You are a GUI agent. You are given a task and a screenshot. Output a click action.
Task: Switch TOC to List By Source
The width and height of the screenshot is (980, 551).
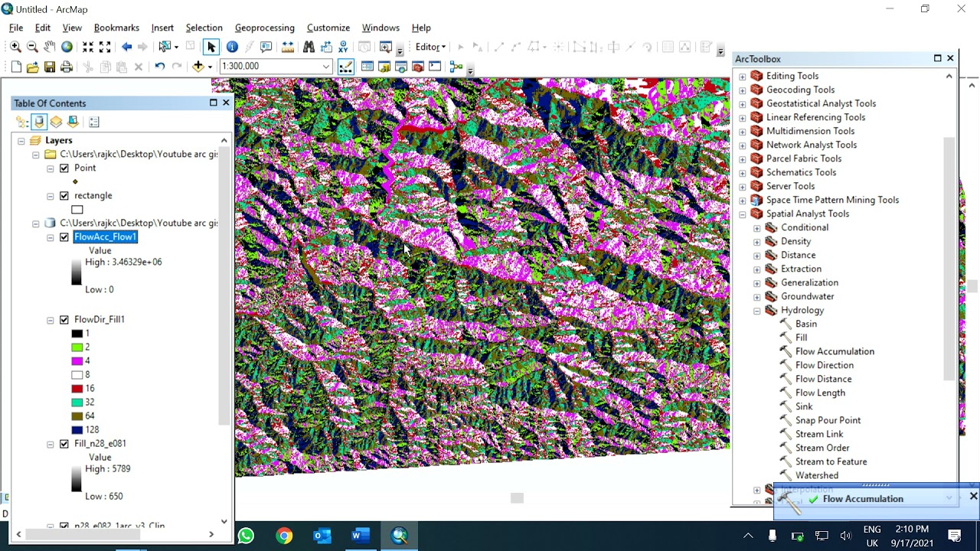[x=39, y=122]
